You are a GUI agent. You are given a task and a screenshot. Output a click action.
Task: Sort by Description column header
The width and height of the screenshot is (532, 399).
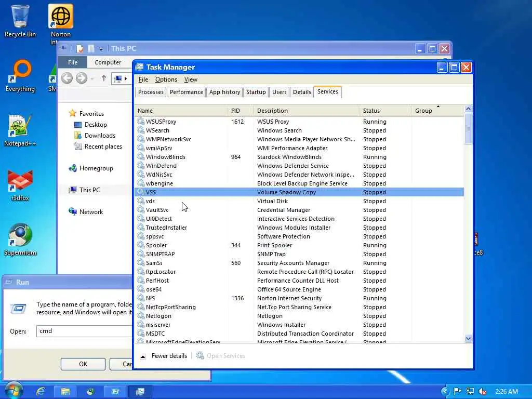(306, 111)
